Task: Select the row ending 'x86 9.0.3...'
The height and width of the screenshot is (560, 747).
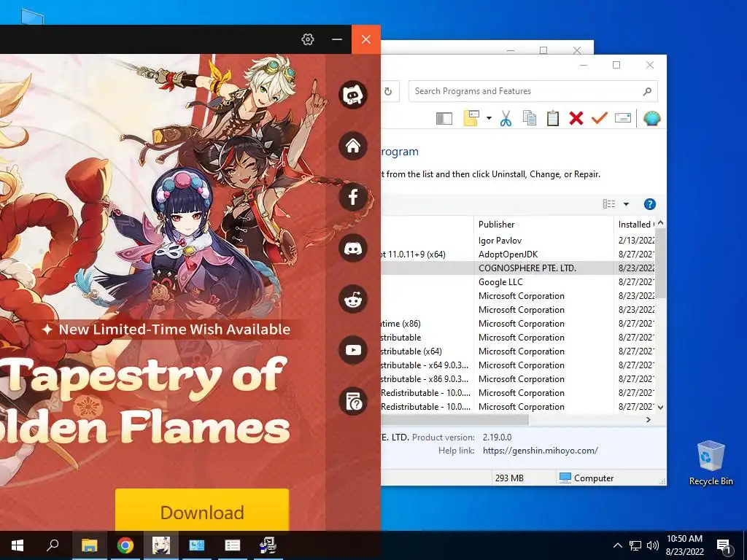Action: [519, 378]
